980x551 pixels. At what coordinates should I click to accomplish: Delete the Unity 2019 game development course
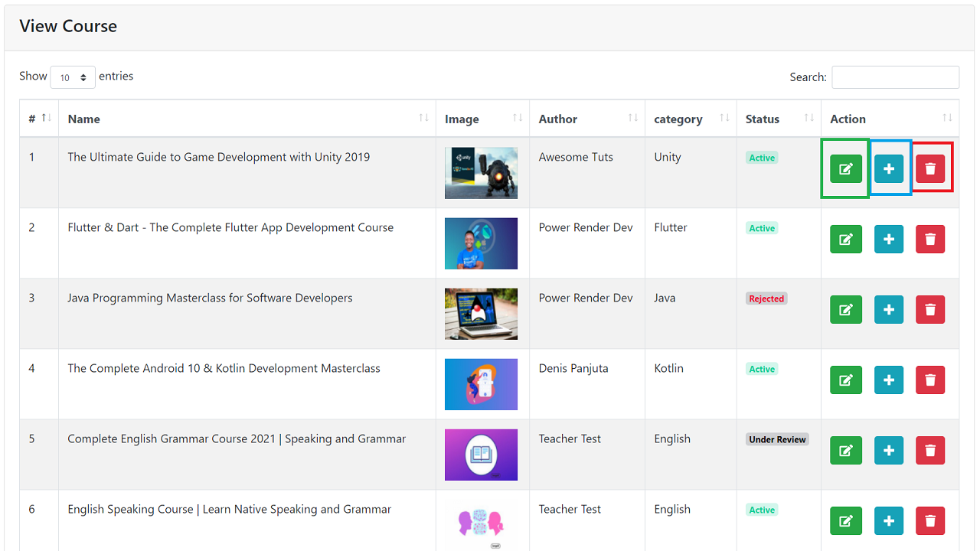[x=930, y=169]
